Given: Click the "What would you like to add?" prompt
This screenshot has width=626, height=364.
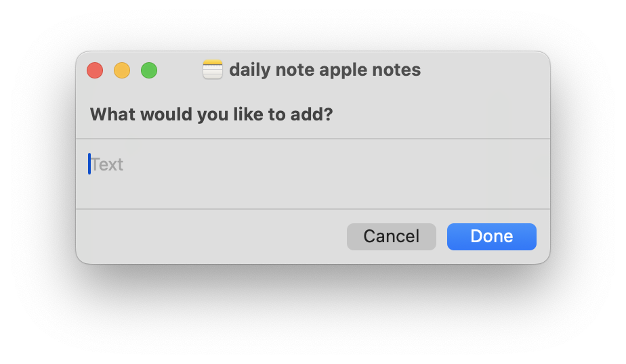Looking at the screenshot, I should click(211, 114).
